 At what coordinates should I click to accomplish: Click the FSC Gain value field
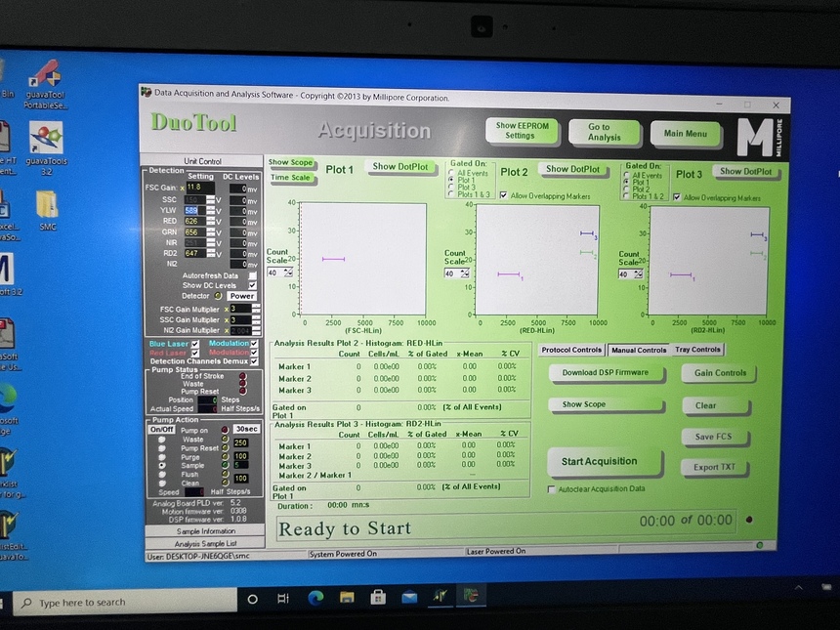tap(199, 187)
